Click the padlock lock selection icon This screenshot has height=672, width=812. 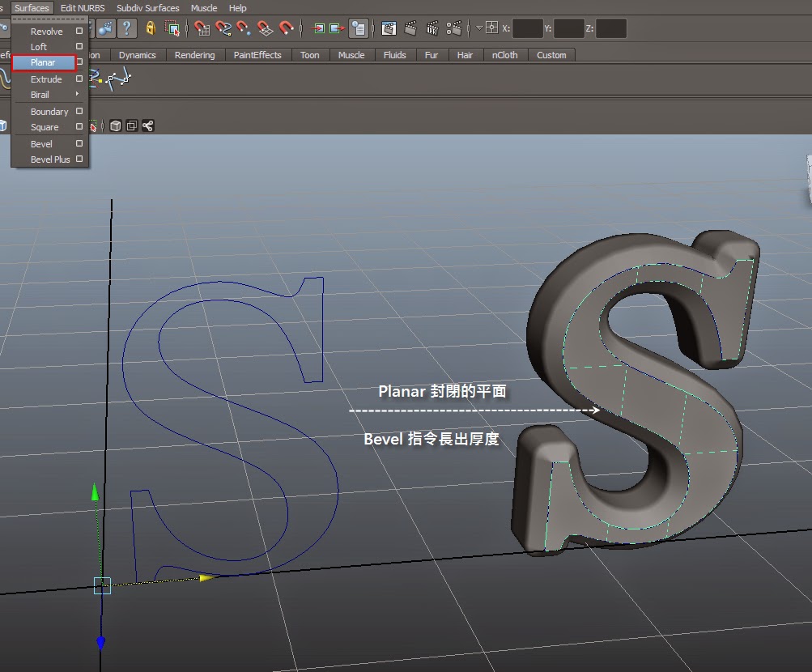[151, 28]
